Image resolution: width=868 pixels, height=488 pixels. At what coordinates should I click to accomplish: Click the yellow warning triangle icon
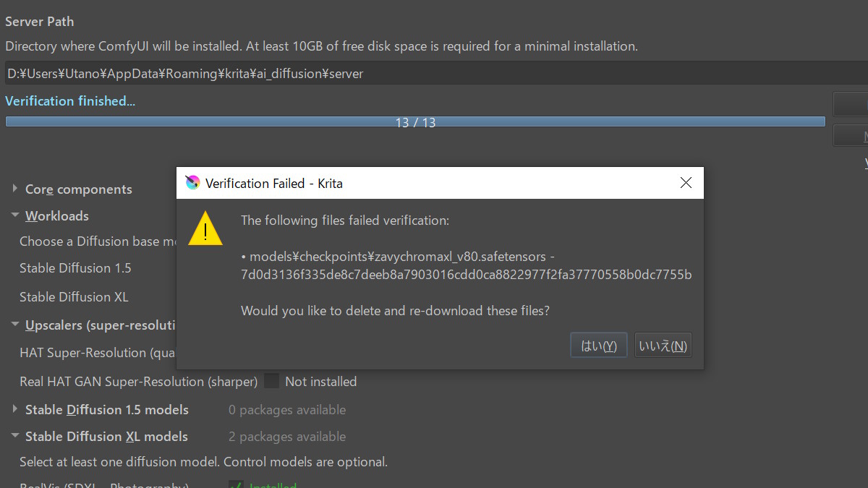point(205,228)
